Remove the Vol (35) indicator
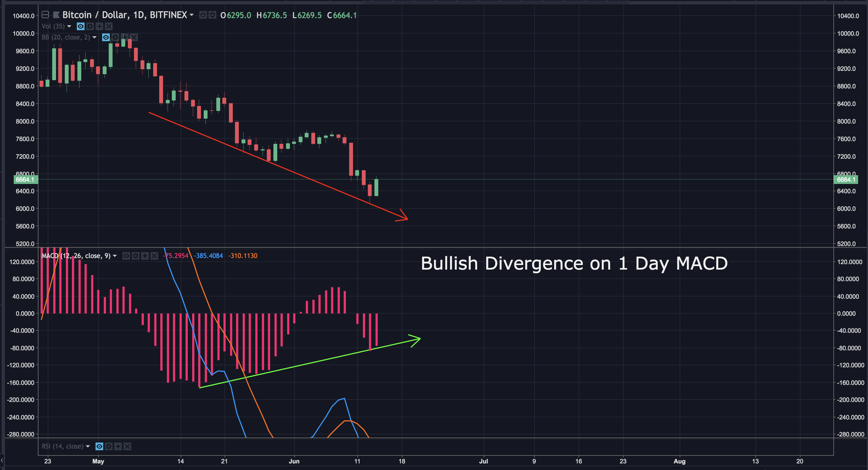 pos(108,26)
